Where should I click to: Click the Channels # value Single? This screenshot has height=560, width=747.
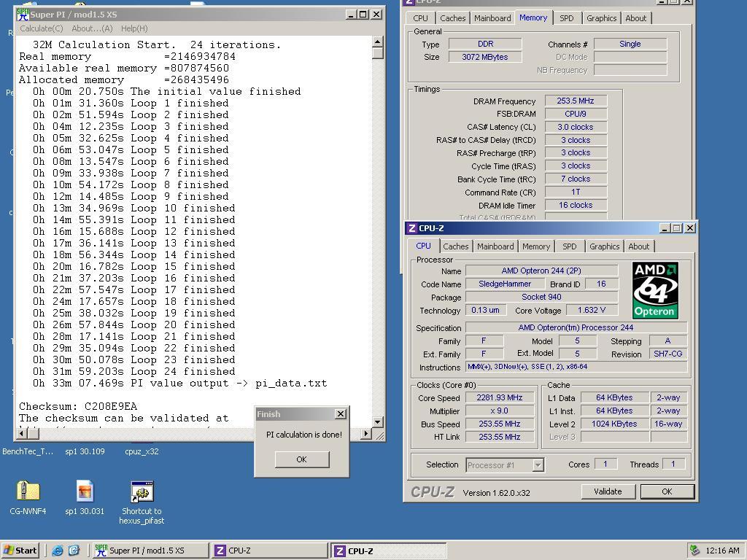630,44
